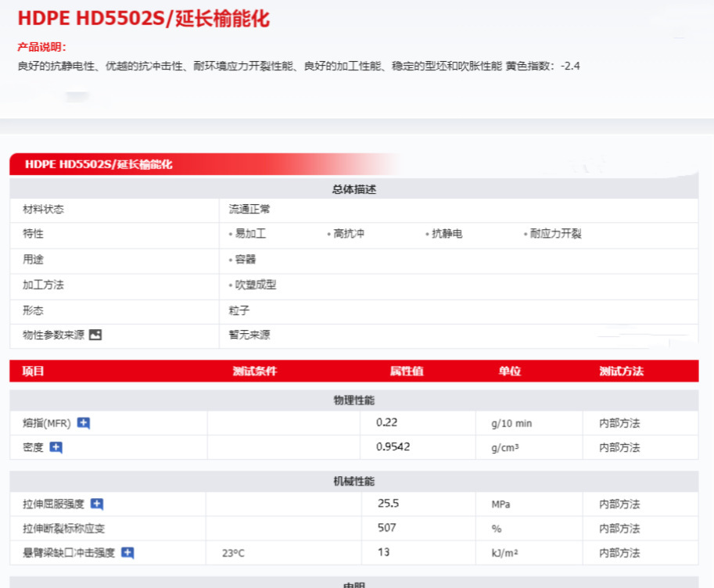The image size is (714, 588).
Task: Click 内部方法 in the 悬臂梁缺口冲击强度 row
Action: (619, 553)
